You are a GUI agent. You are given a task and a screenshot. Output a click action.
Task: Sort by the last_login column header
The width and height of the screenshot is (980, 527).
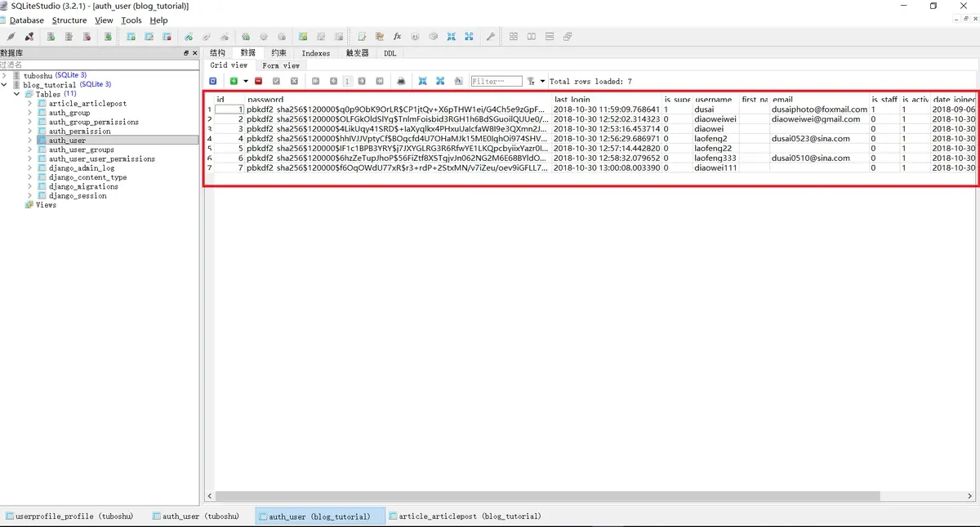tap(607, 100)
